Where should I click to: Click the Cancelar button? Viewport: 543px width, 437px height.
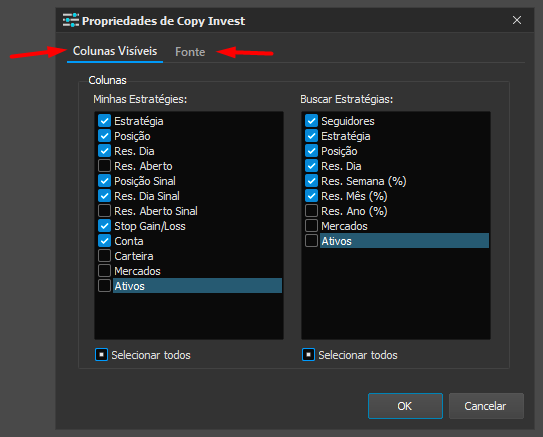point(486,406)
